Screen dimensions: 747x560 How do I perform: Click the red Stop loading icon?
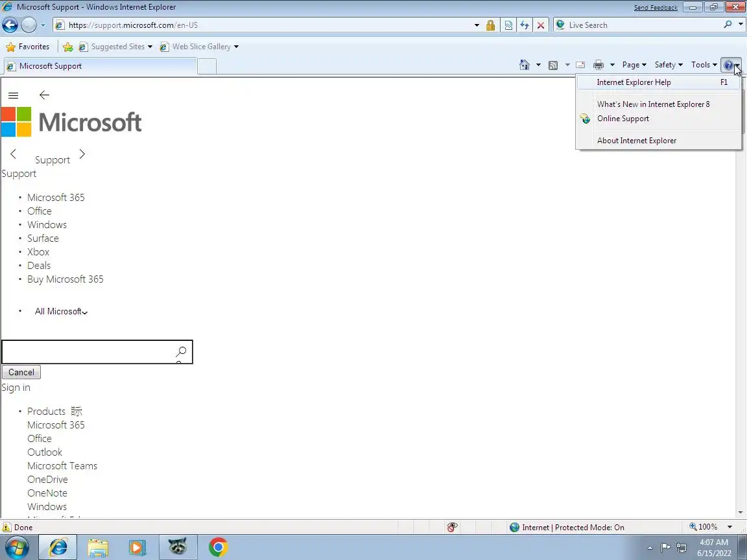click(541, 25)
